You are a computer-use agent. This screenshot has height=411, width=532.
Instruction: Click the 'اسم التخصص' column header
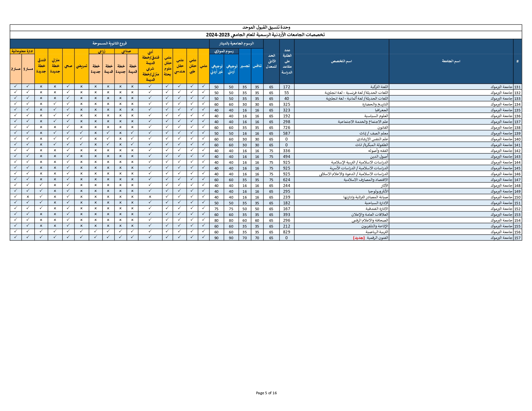coord(341,61)
